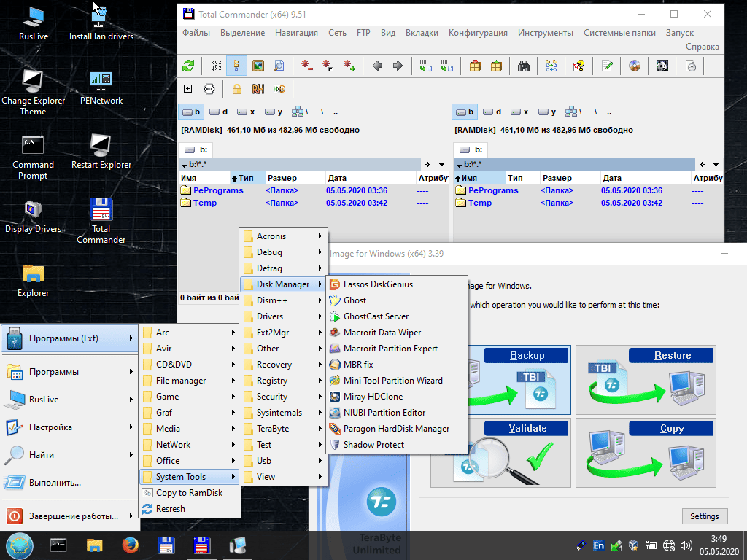747x560 pixels.
Task: Launch Mini Tool Partition Wizard
Action: click(396, 381)
